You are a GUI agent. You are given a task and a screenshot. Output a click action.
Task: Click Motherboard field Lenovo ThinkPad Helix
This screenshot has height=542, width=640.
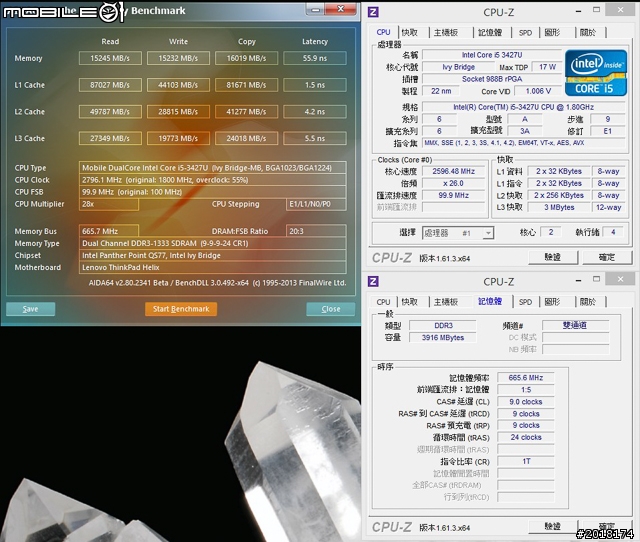[213, 268]
